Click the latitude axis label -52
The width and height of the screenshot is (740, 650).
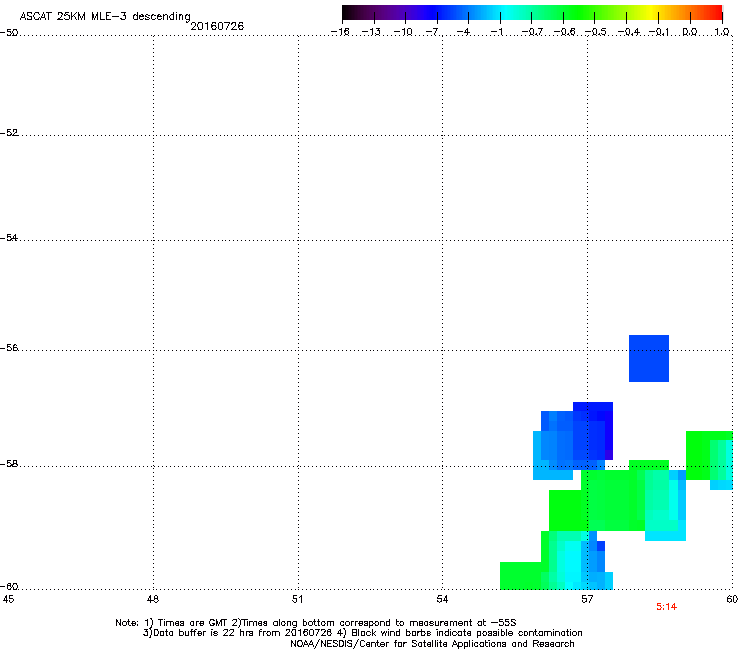pyautogui.click(x=9, y=133)
